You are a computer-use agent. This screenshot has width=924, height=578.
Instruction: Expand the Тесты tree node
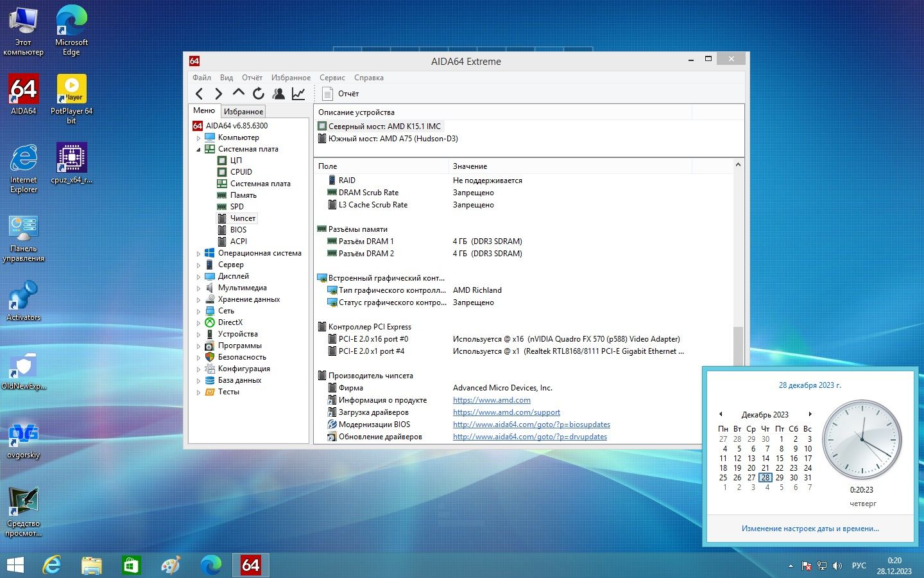198,392
